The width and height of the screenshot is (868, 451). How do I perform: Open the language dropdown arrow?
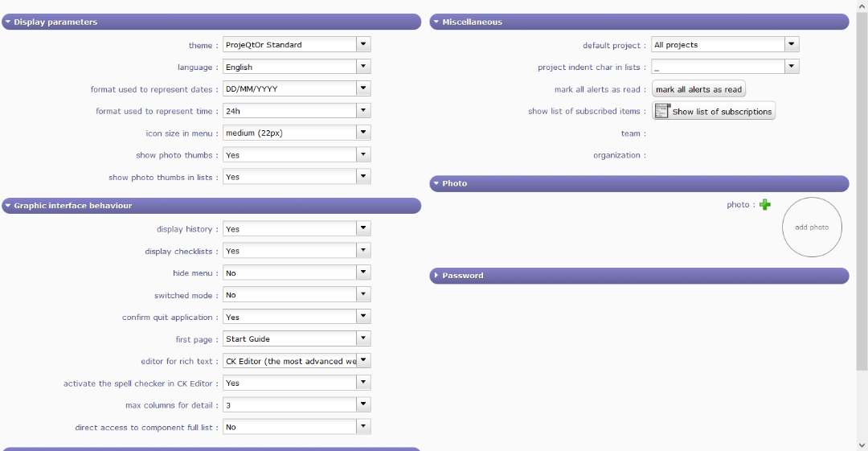(x=364, y=67)
